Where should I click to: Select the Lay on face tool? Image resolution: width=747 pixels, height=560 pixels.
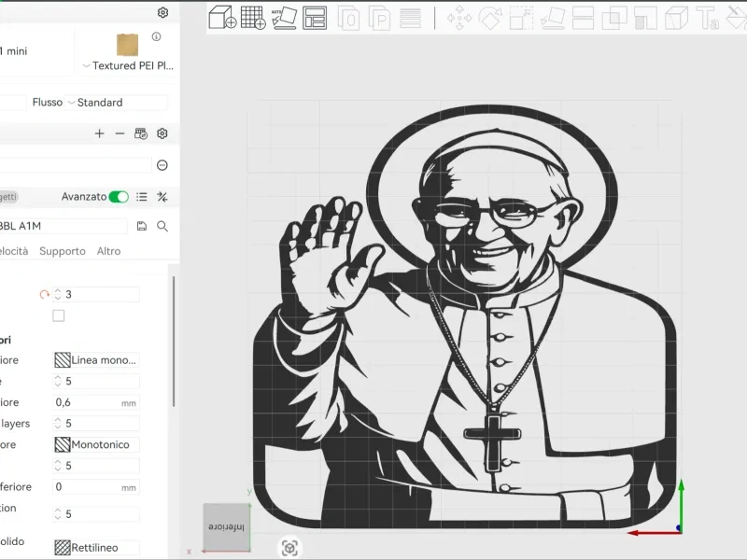(x=553, y=19)
